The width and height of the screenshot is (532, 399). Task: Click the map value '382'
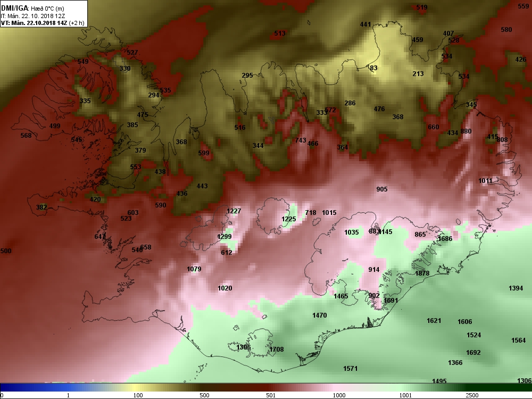point(41,207)
